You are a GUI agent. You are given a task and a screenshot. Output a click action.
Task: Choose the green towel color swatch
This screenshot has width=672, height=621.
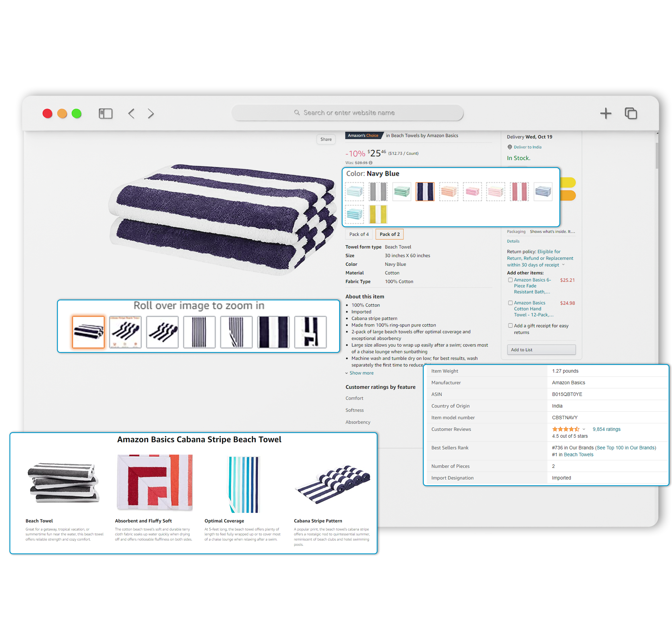click(x=401, y=192)
